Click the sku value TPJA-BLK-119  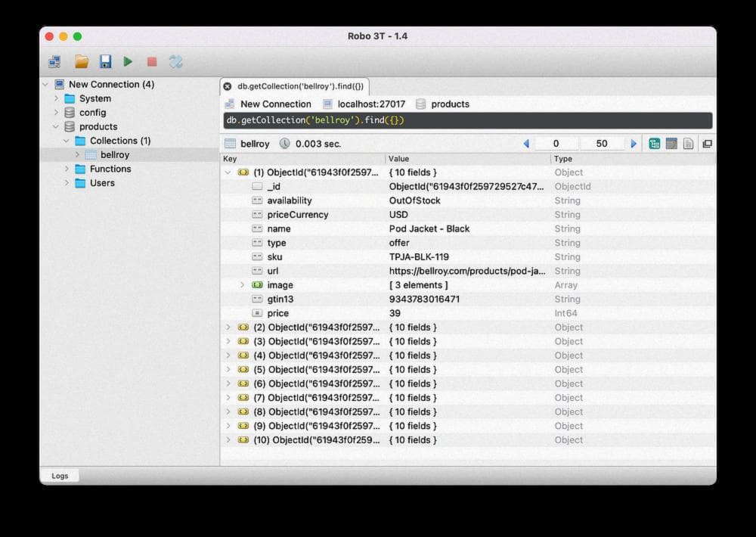point(419,257)
